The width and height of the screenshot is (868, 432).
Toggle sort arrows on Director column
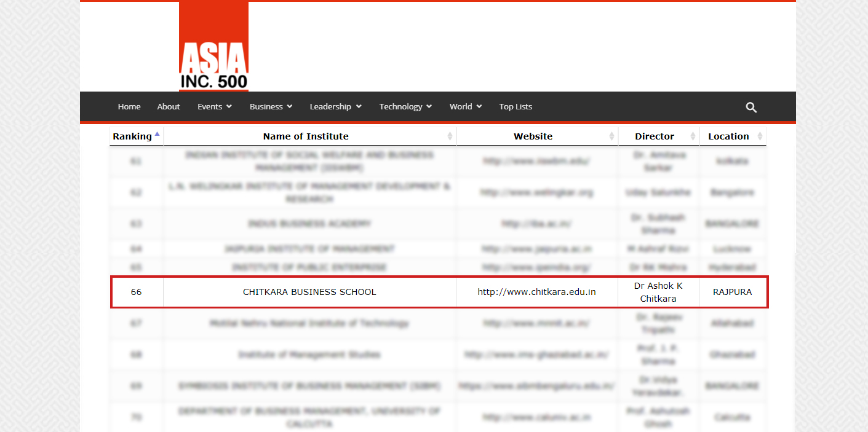[x=693, y=136]
